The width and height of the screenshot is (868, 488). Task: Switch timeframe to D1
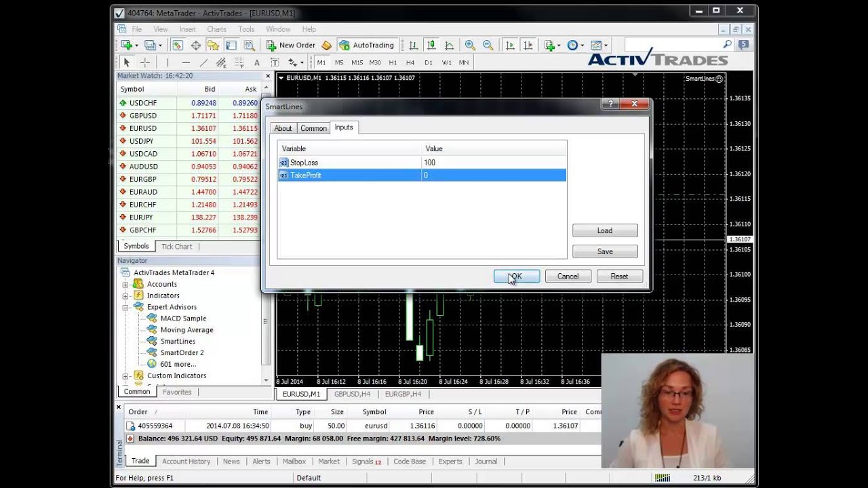[x=429, y=62]
